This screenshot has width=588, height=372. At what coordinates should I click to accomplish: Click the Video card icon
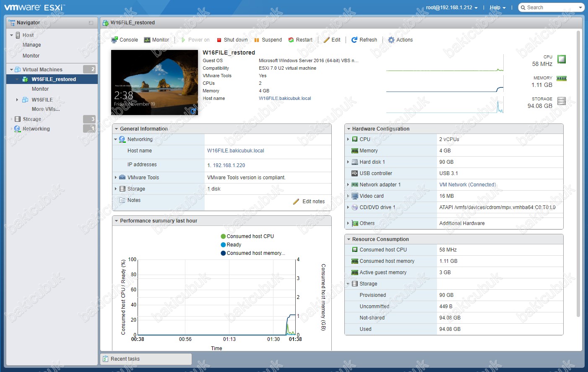tap(355, 196)
